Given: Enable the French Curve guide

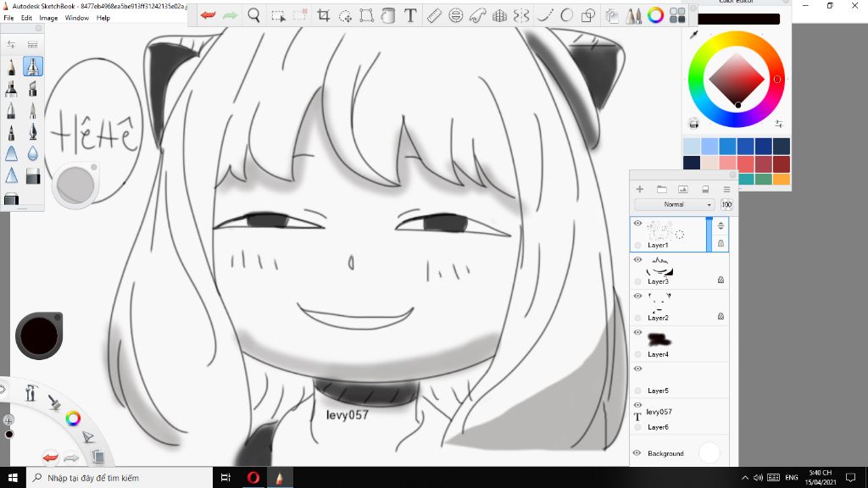Looking at the screenshot, I should pyautogui.click(x=477, y=15).
